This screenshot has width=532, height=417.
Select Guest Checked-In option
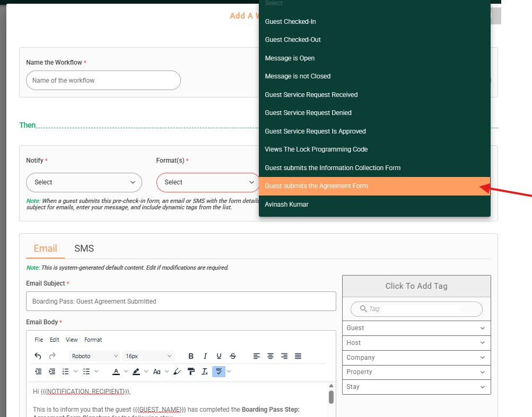(x=374, y=22)
